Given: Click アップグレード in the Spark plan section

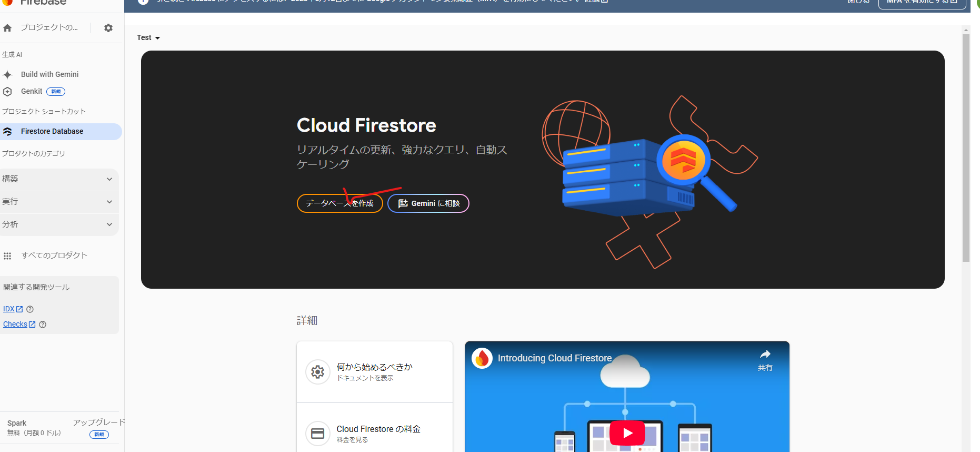Looking at the screenshot, I should [99, 422].
